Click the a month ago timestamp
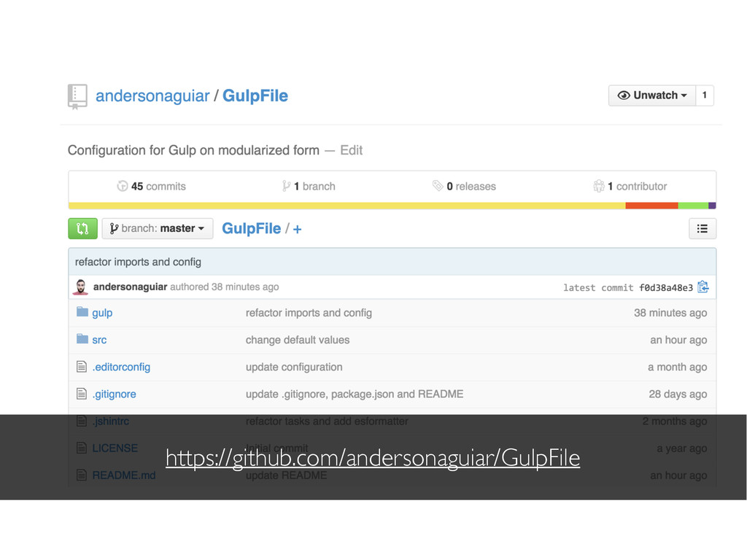The image size is (747, 560). point(678,367)
